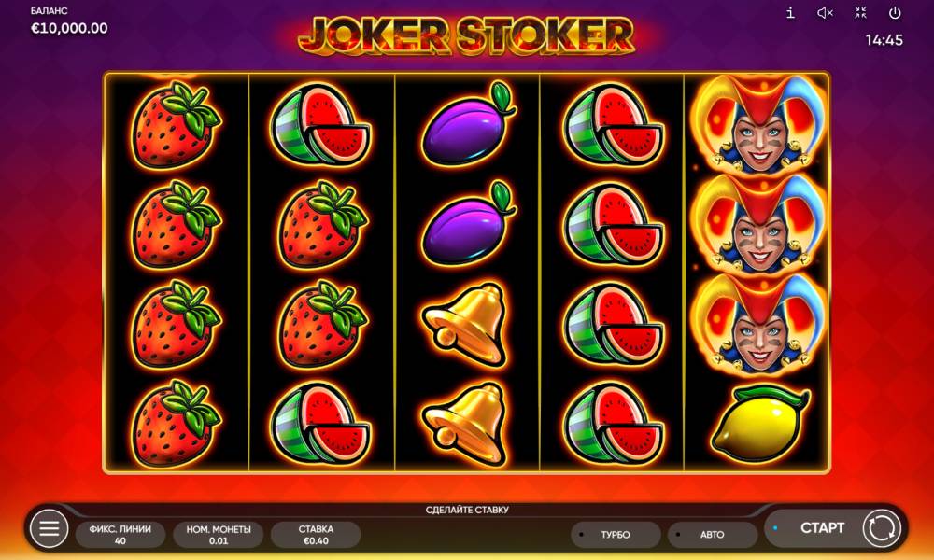Toggle the АВТО autoplay mode
Image resolution: width=934 pixels, height=560 pixels.
pyautogui.click(x=713, y=535)
